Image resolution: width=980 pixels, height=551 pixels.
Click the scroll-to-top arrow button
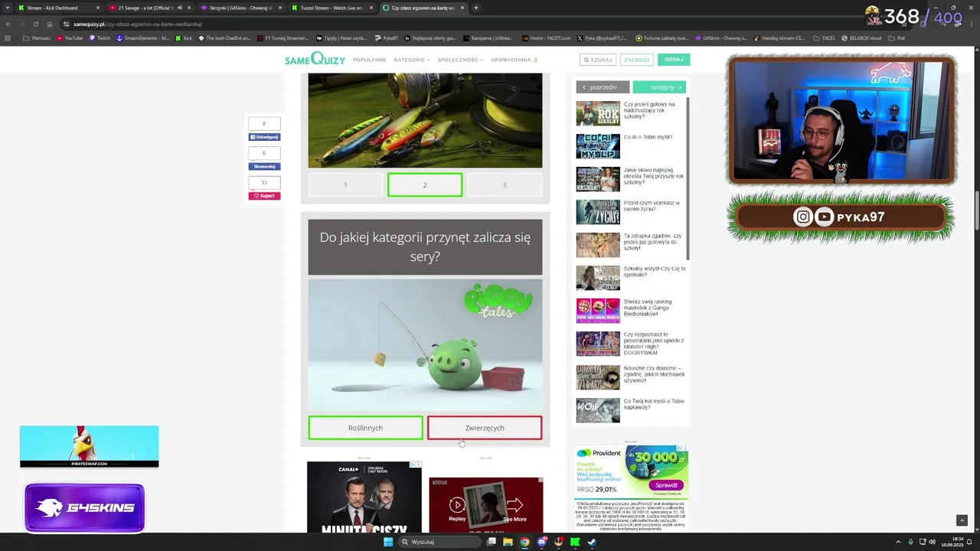click(x=962, y=520)
